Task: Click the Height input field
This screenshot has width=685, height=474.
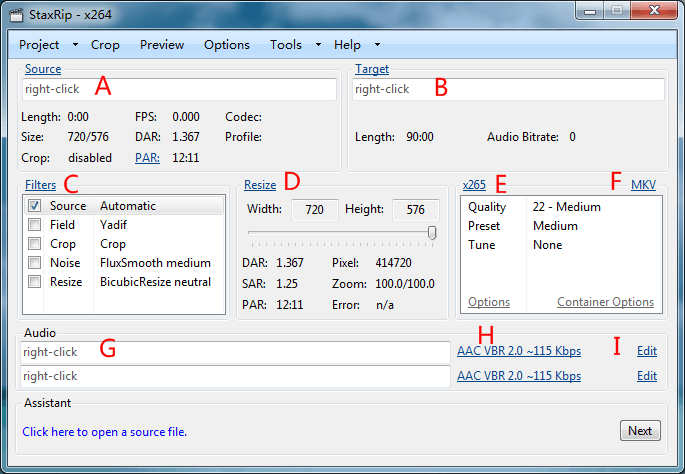Action: [x=415, y=210]
